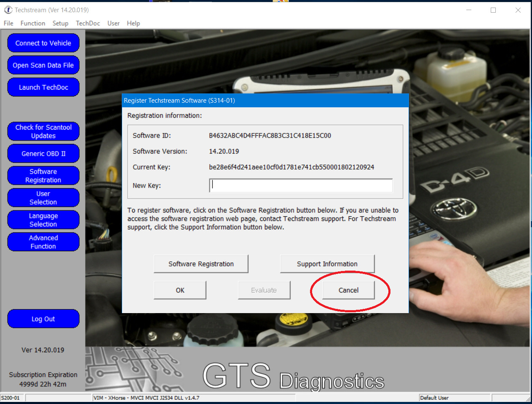
Task: Click the Current Key value text
Action: (x=291, y=167)
